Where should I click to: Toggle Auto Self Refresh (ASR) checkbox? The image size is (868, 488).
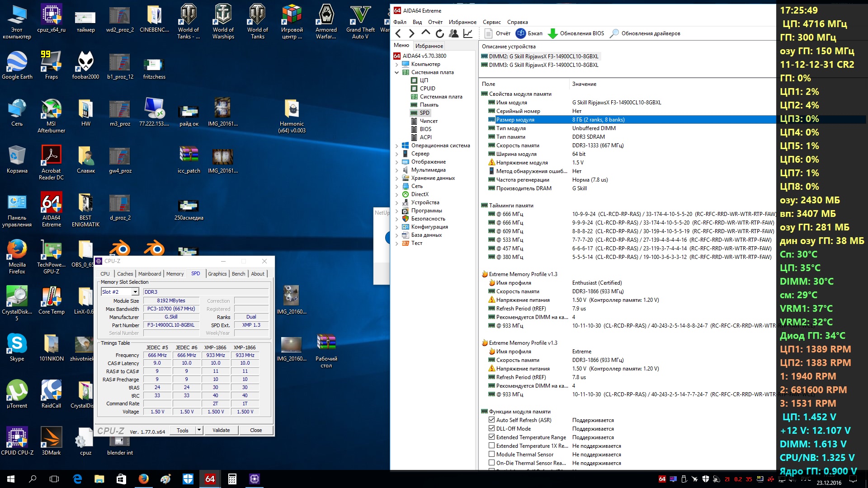(x=491, y=420)
